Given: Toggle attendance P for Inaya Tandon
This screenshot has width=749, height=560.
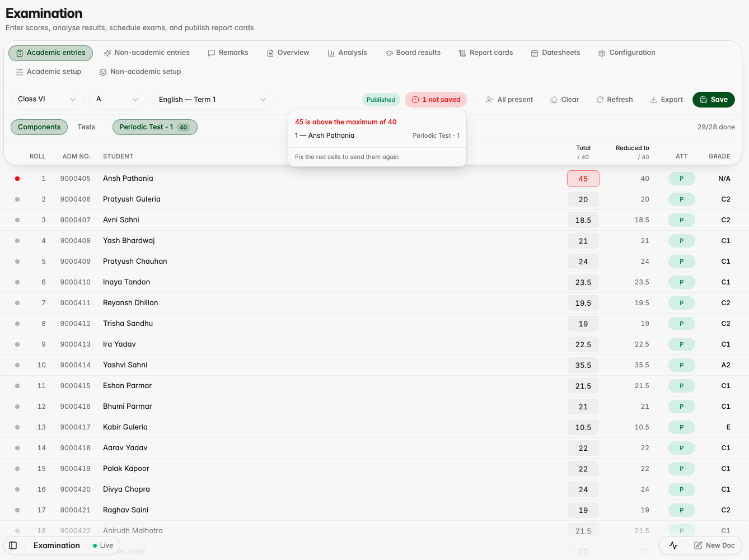Looking at the screenshot, I should 682,282.
